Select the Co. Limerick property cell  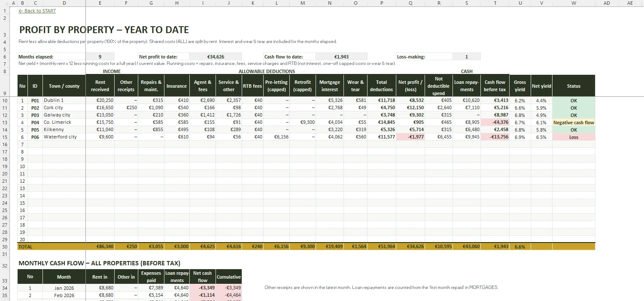(x=64, y=122)
